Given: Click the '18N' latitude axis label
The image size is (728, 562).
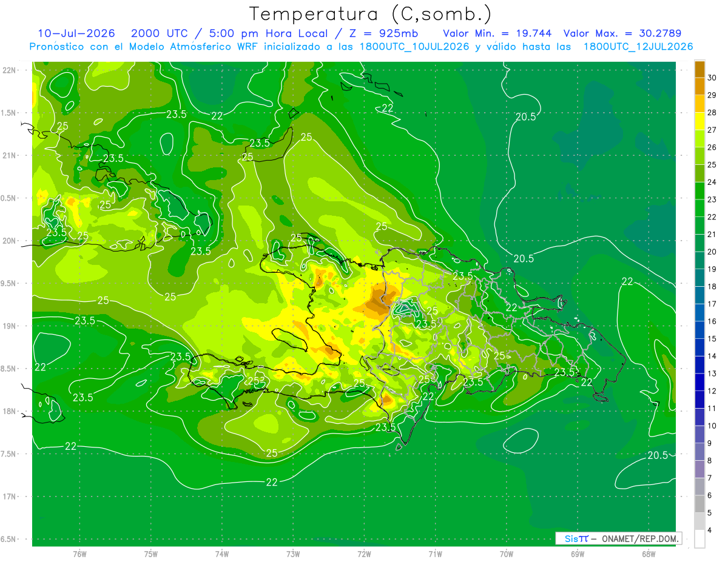Looking at the screenshot, I should [9, 411].
